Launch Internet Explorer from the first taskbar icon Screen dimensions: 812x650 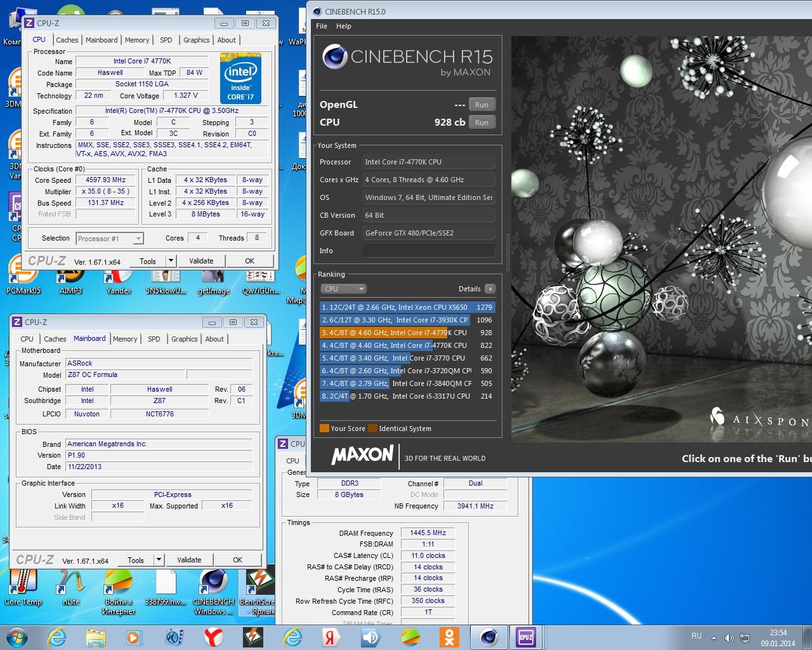(x=56, y=637)
